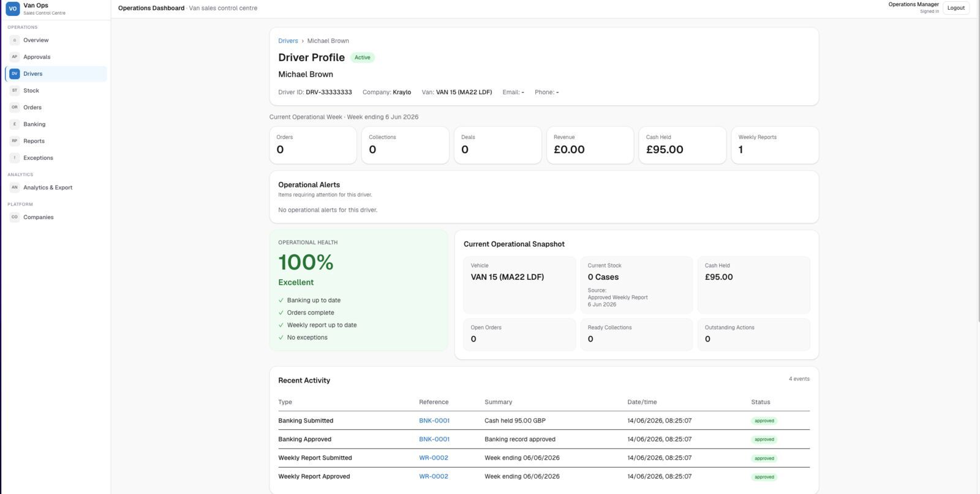Click the Current Stock 0 Cases tile
This screenshot has height=494, width=980.
636,285
